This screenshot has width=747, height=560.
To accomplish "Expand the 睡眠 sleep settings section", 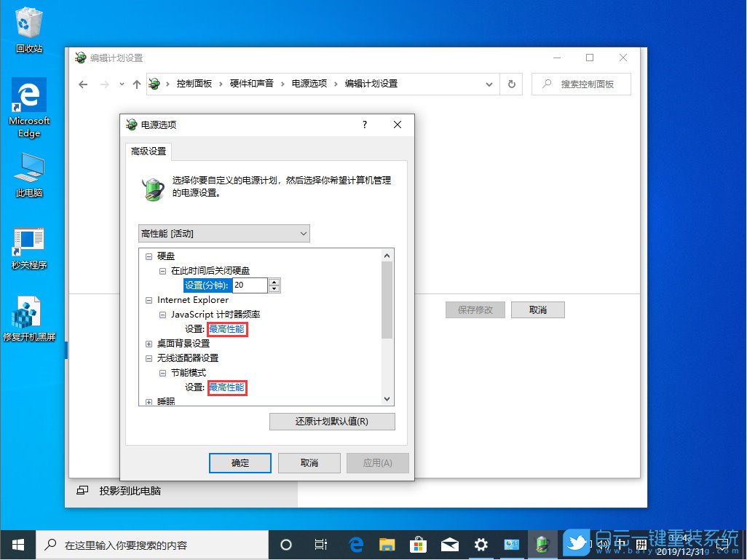I will 149,401.
